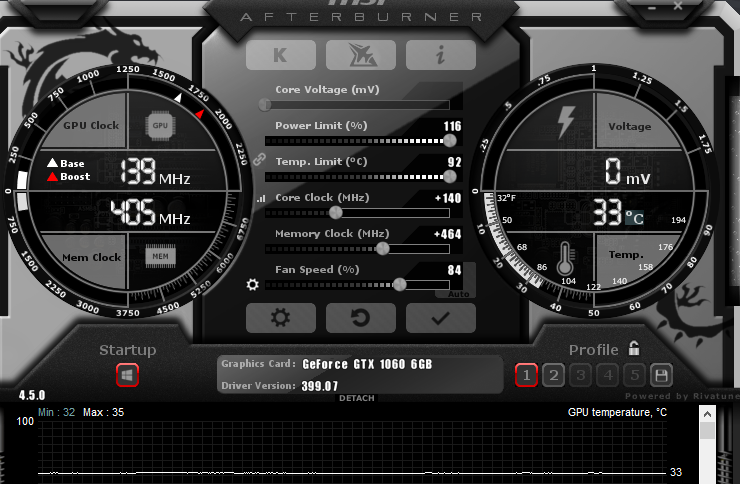740x484 pixels.
Task: Click the Fan Speed slider handle
Action: (399, 284)
